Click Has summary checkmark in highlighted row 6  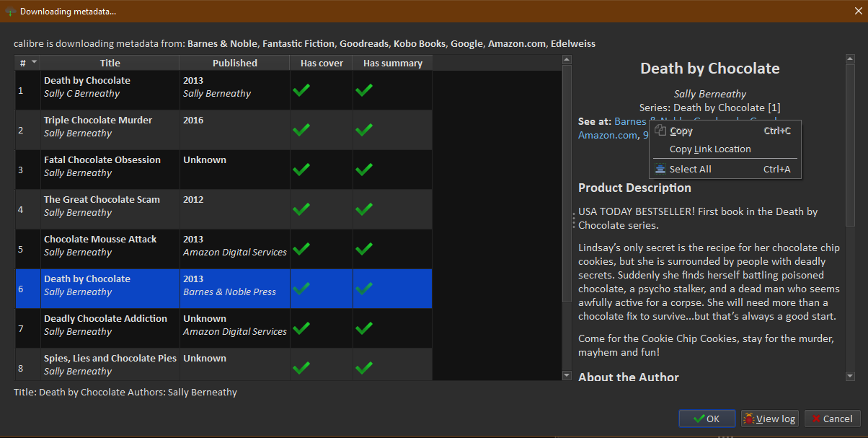pyautogui.click(x=364, y=289)
